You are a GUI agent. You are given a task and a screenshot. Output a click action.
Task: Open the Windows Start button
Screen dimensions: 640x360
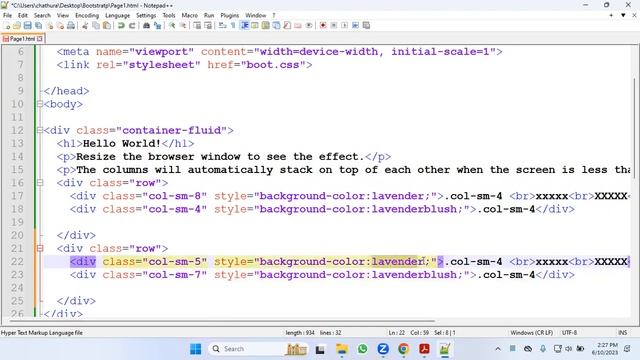[x=196, y=349]
